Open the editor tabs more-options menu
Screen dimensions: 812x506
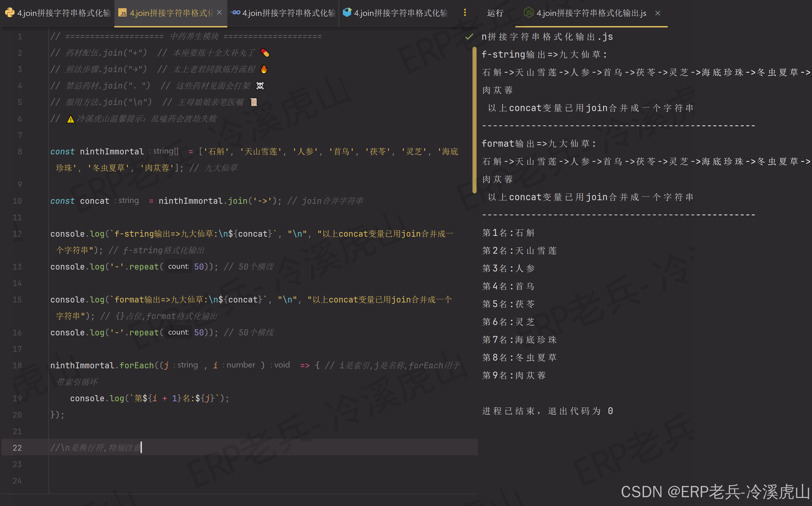click(465, 13)
